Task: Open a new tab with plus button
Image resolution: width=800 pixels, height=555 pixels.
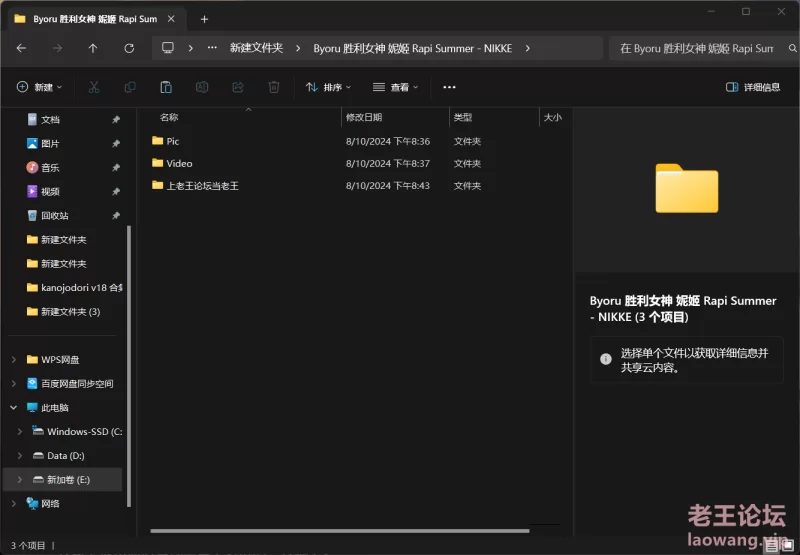Action: (x=204, y=19)
